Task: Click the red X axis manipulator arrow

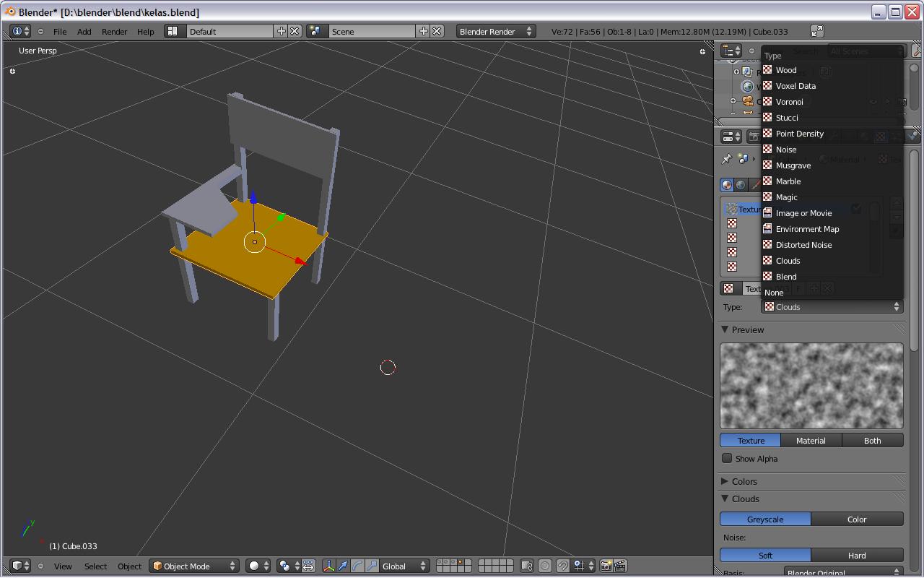Action: click(x=300, y=261)
